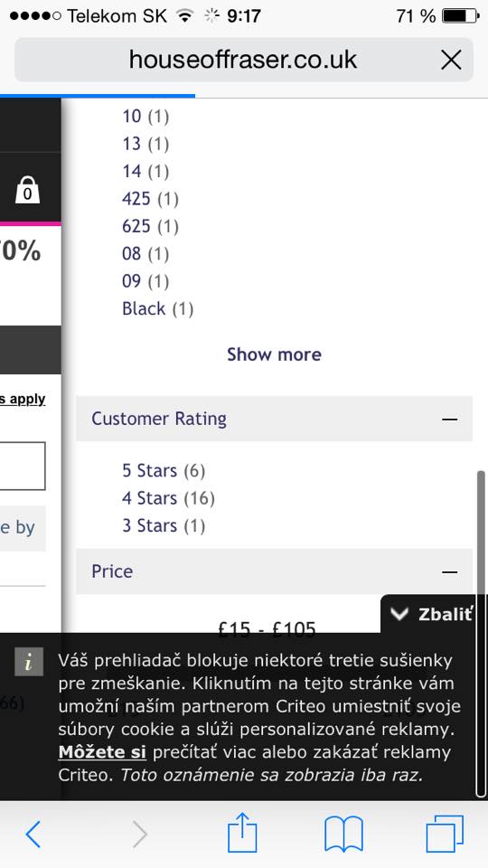Go back with Safari back arrow
488x868 pixels.
click(33, 834)
